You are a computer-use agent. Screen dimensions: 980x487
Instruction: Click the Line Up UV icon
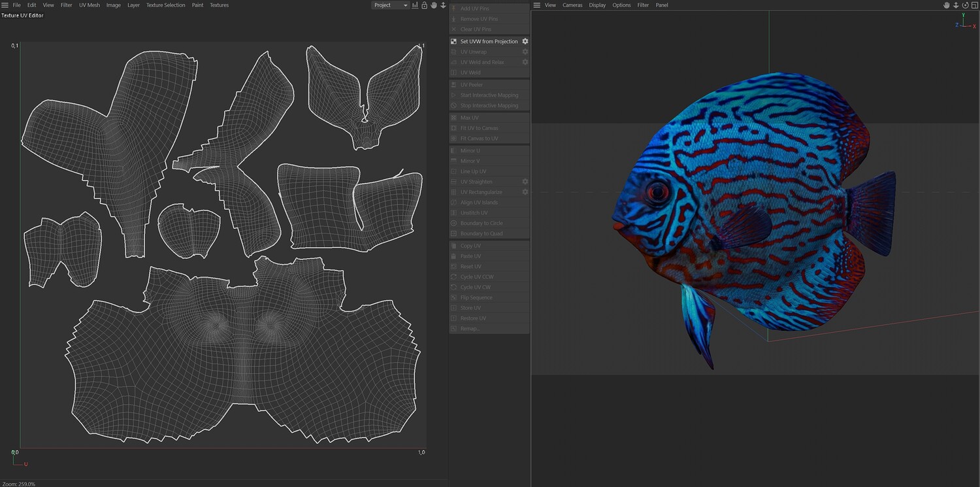click(454, 171)
